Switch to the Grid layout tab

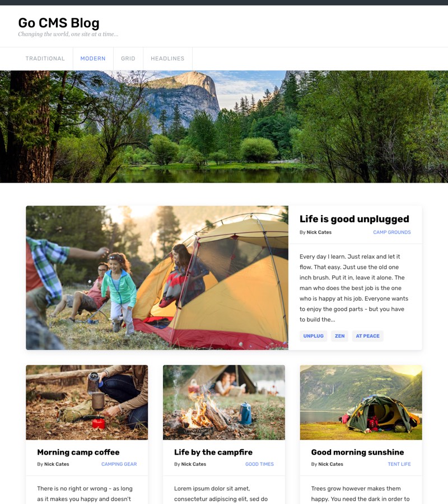click(128, 58)
